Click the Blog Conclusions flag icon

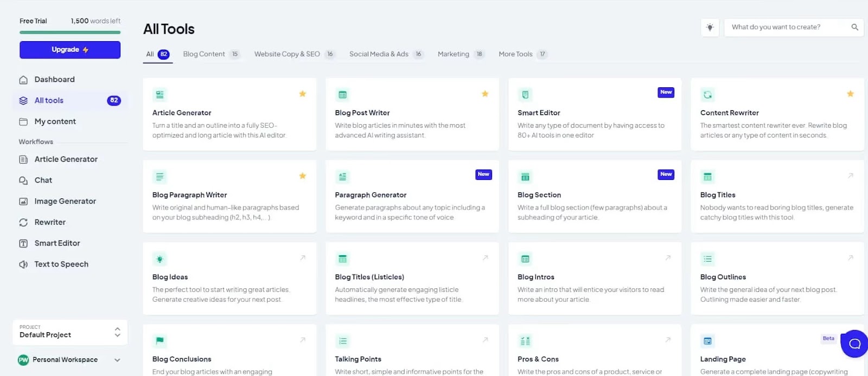159,341
